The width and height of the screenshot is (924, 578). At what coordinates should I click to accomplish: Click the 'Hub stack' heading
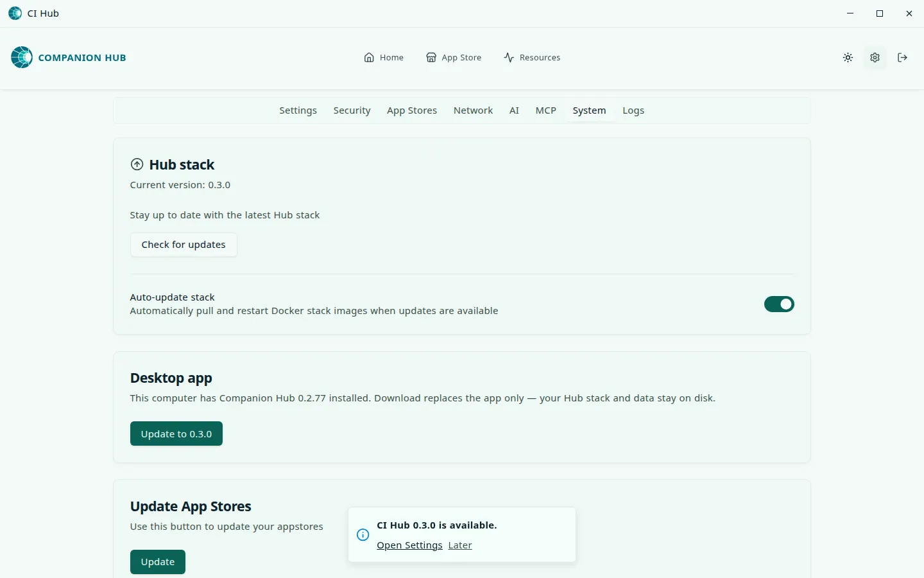182,164
